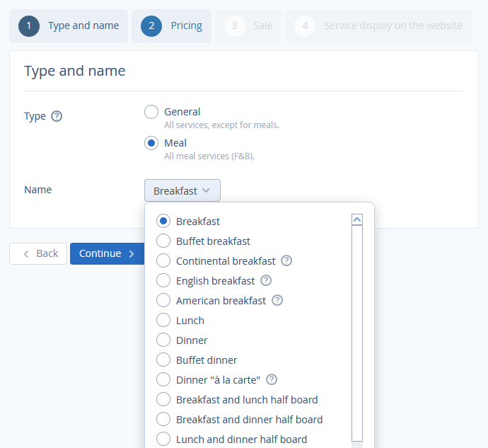The width and height of the screenshot is (488, 448).
Task: Click the Back button
Action: pos(38,253)
